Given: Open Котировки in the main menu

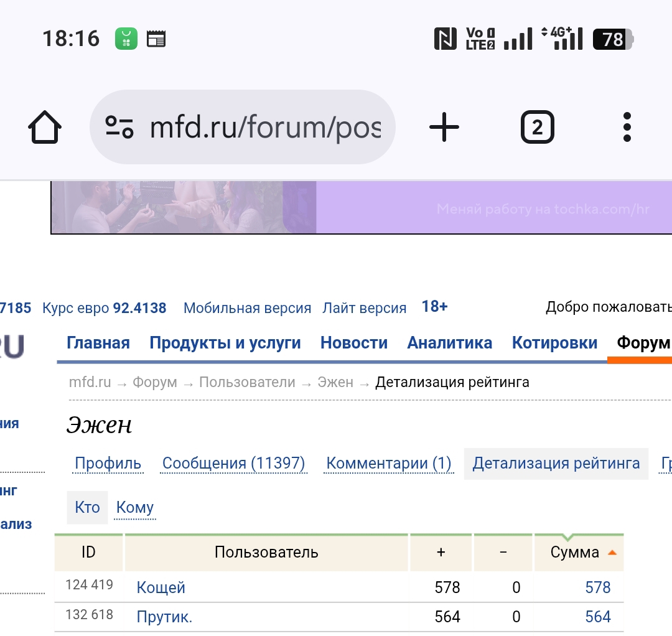Looking at the screenshot, I should [x=554, y=343].
